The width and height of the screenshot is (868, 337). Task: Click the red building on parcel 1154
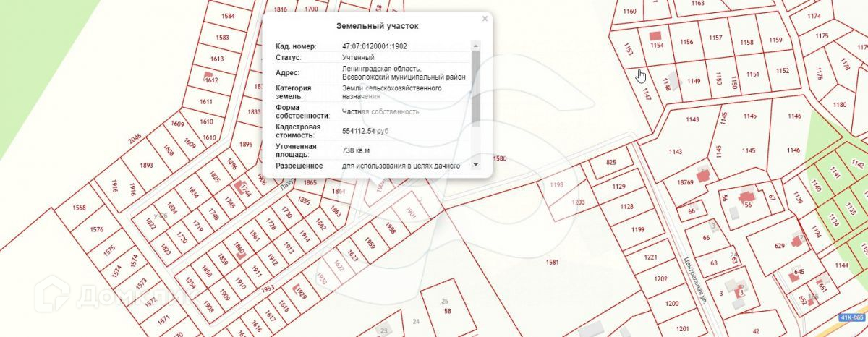pos(656,35)
